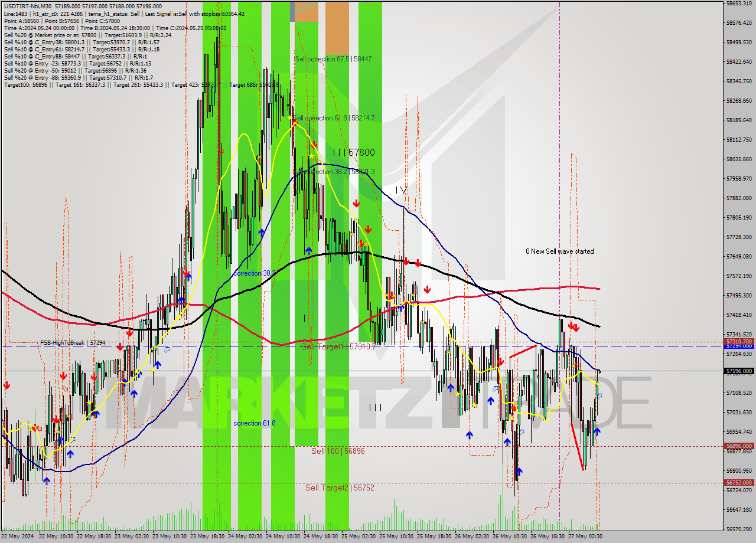This screenshot has height=543, width=756.
Task: Select the '0 New Sell wave started' annotation
Action: tap(560, 251)
